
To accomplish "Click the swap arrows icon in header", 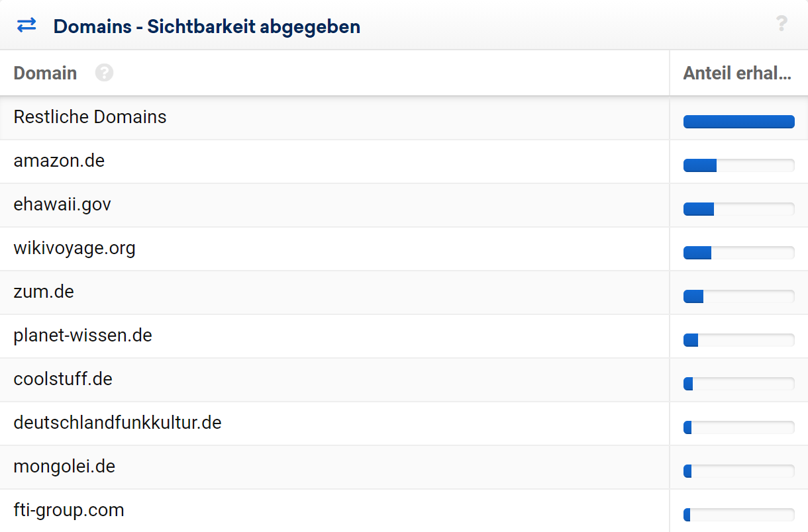I will pyautogui.click(x=26, y=25).
